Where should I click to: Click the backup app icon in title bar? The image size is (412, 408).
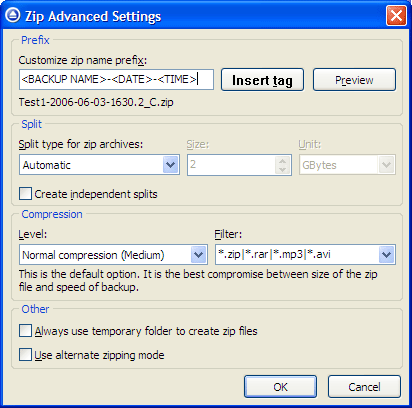(x=13, y=15)
